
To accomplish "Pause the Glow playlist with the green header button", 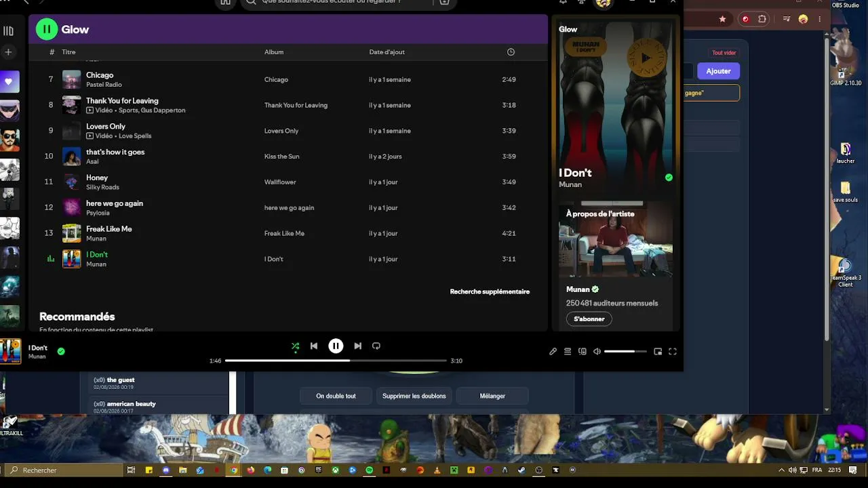I will click(x=47, y=29).
